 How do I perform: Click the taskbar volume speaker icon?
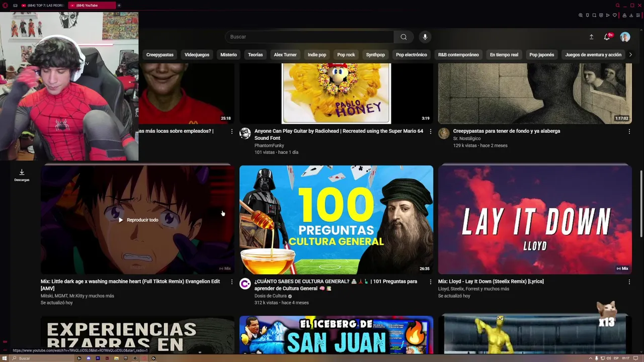point(609,358)
